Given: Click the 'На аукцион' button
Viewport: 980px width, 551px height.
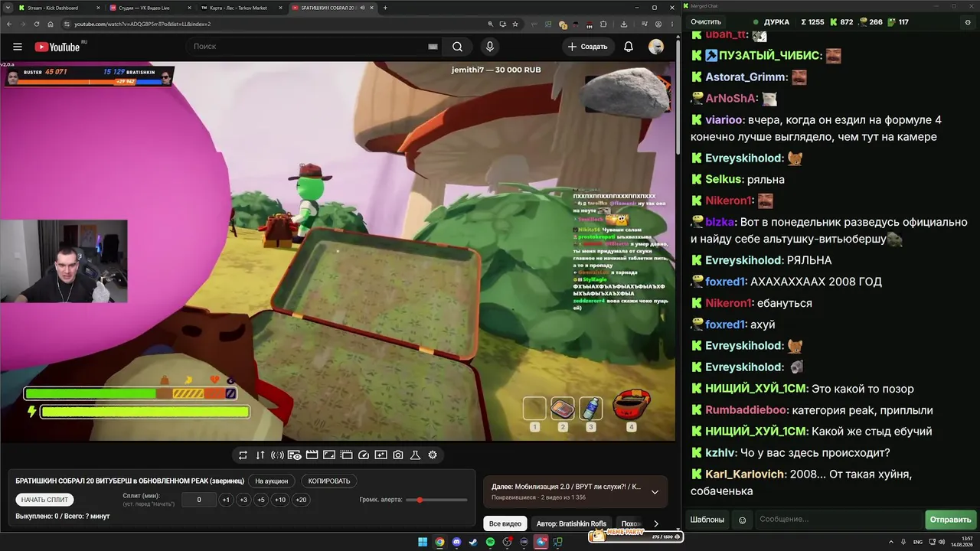Looking at the screenshot, I should click(x=272, y=481).
